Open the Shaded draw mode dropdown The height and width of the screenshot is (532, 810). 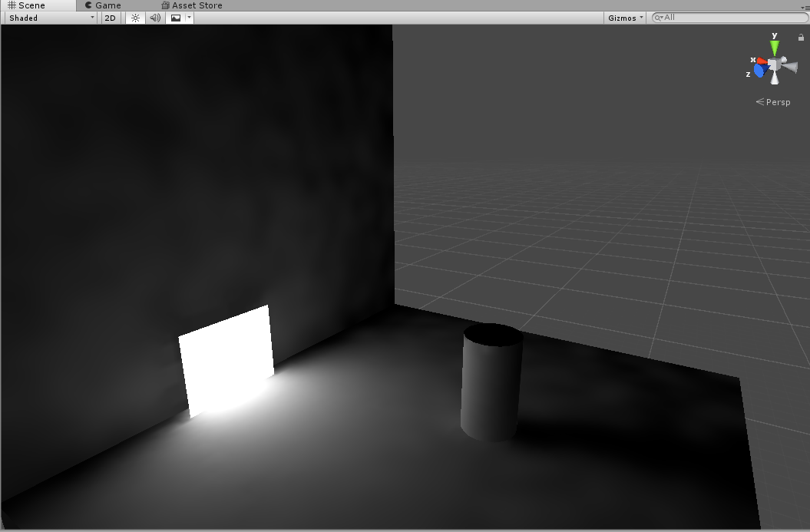(x=51, y=18)
